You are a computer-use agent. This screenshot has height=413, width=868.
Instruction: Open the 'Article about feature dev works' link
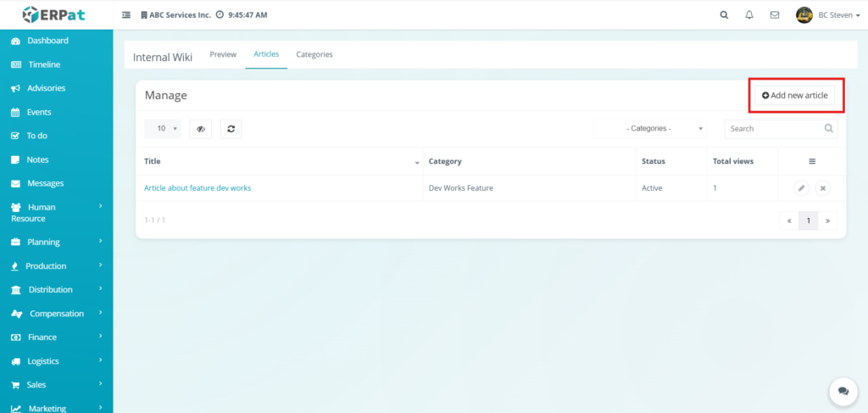pyautogui.click(x=198, y=188)
